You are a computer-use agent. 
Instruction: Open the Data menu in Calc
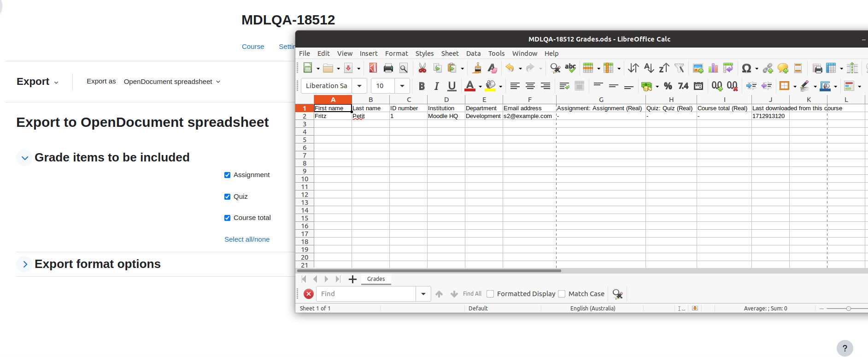pyautogui.click(x=473, y=54)
